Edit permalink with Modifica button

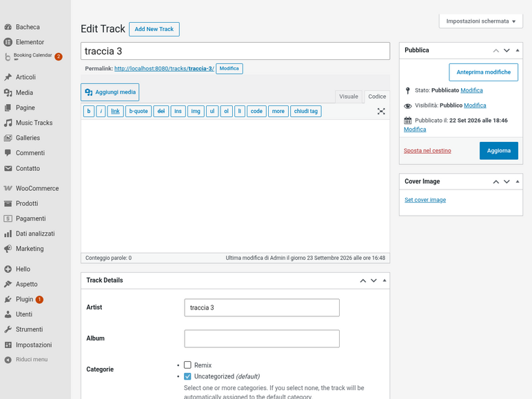coord(229,68)
